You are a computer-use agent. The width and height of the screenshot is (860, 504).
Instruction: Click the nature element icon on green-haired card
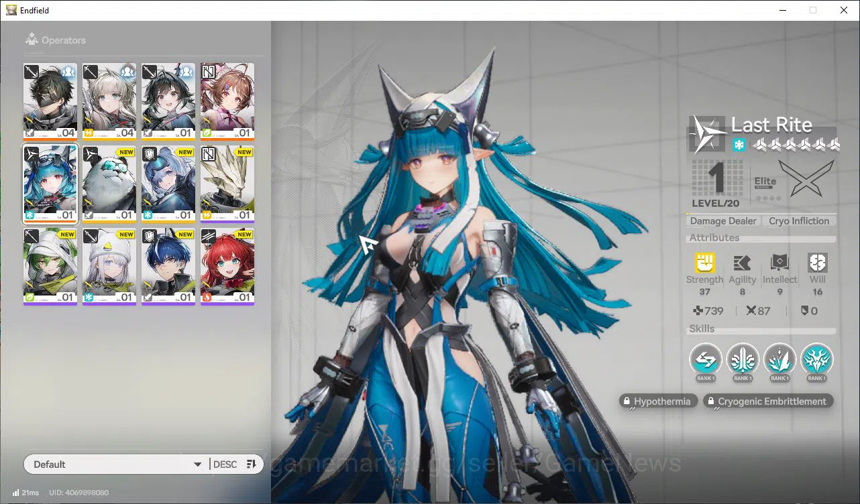tap(30, 297)
